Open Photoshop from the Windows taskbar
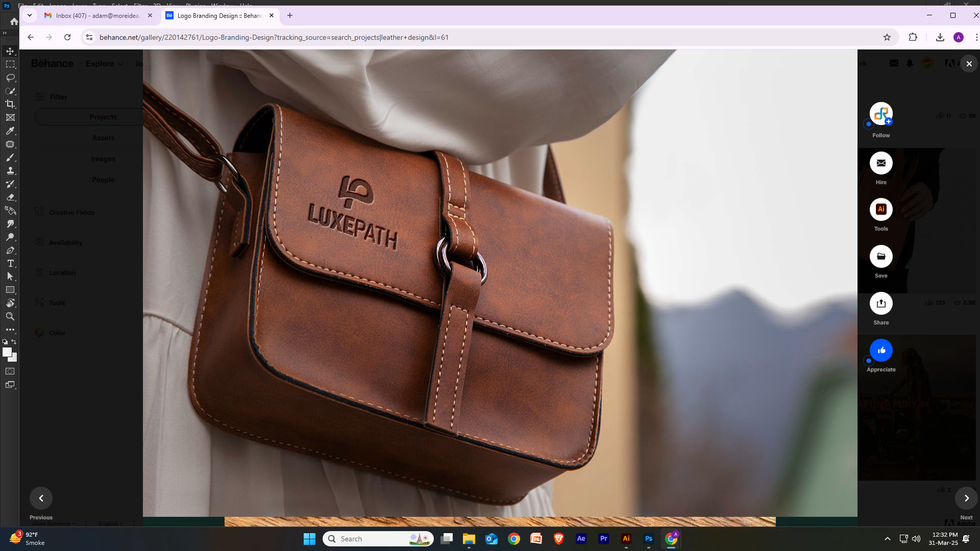The image size is (980, 551). [x=648, y=539]
